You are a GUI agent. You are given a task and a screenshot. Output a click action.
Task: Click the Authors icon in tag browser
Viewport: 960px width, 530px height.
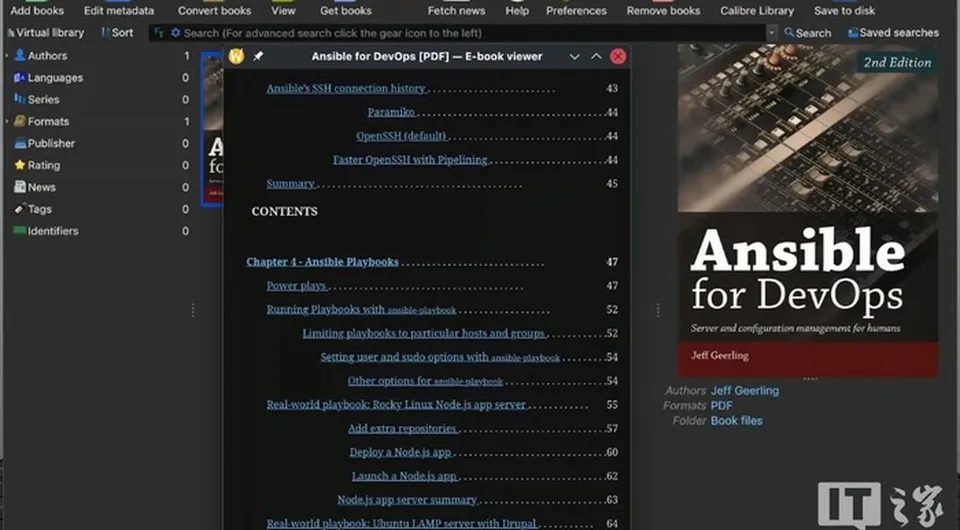point(20,55)
